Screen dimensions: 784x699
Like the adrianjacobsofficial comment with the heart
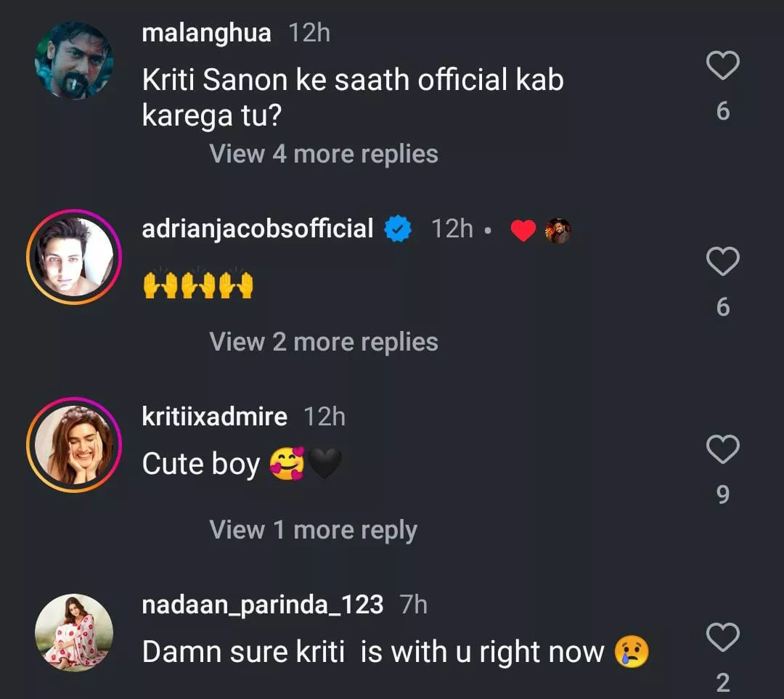tap(722, 262)
